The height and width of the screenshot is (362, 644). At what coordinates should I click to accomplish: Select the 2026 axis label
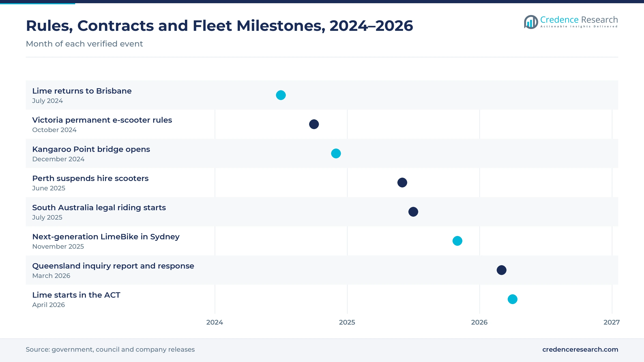coord(479,322)
